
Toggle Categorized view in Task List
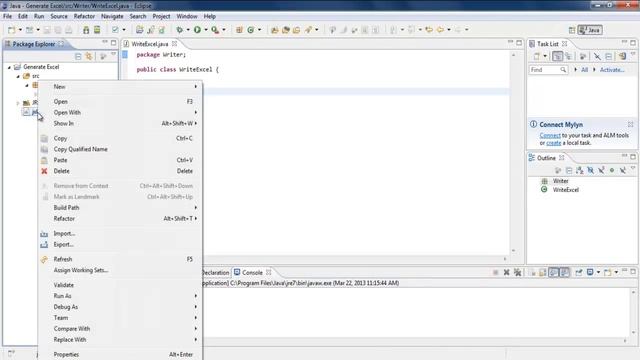(557, 56)
